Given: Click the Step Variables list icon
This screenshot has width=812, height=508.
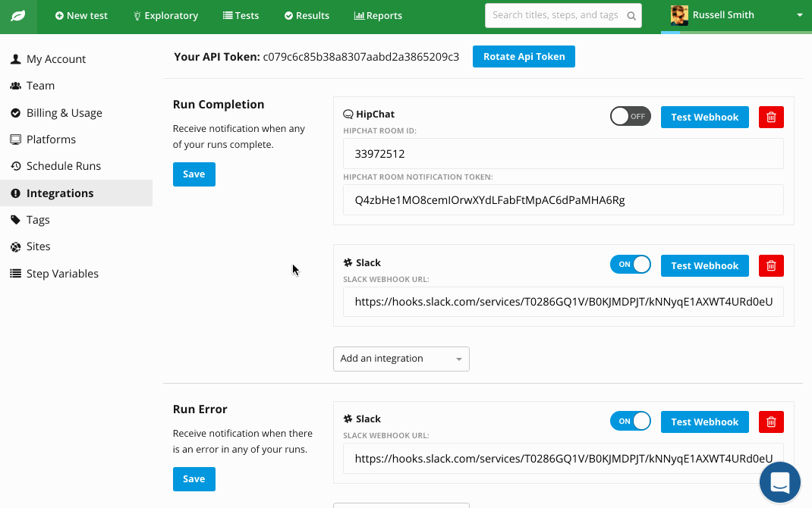Looking at the screenshot, I should click(15, 273).
